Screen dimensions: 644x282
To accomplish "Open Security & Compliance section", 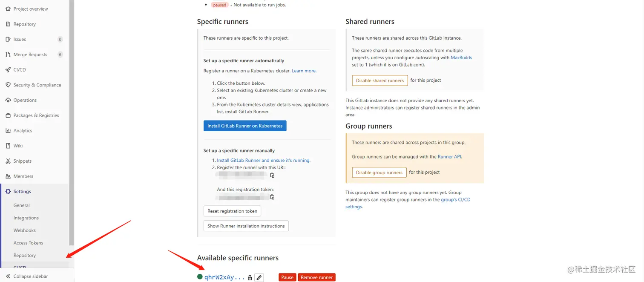I will [37, 85].
